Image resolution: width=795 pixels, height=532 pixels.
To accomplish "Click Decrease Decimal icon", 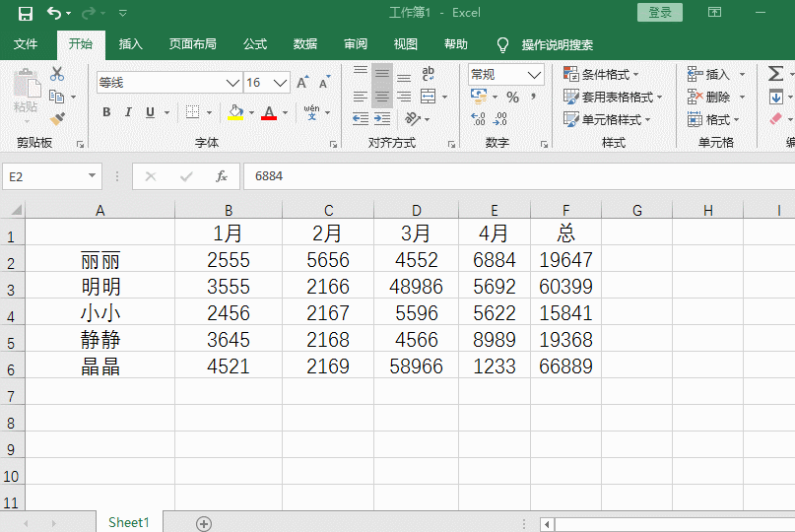I will pos(499,119).
